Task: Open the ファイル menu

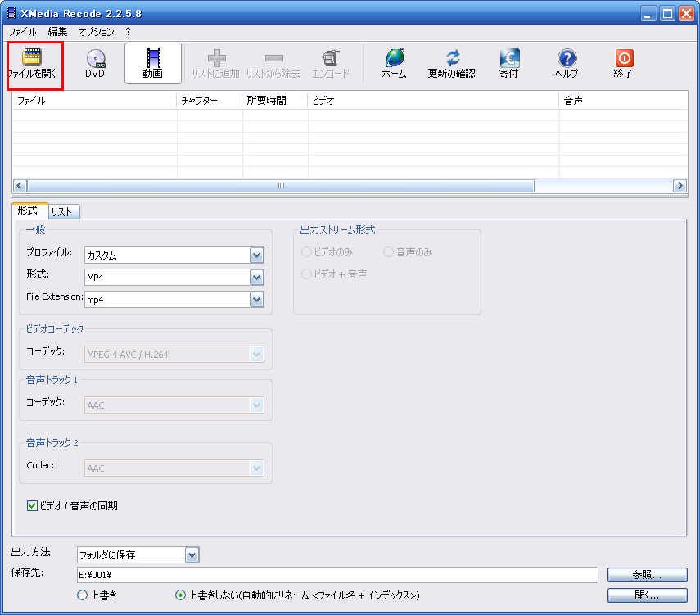Action: (x=22, y=32)
